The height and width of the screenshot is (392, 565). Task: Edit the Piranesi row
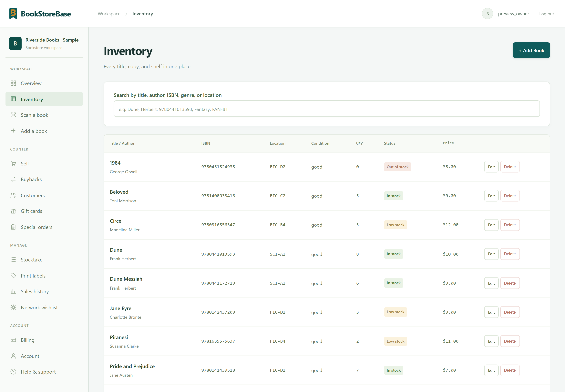pyautogui.click(x=491, y=341)
